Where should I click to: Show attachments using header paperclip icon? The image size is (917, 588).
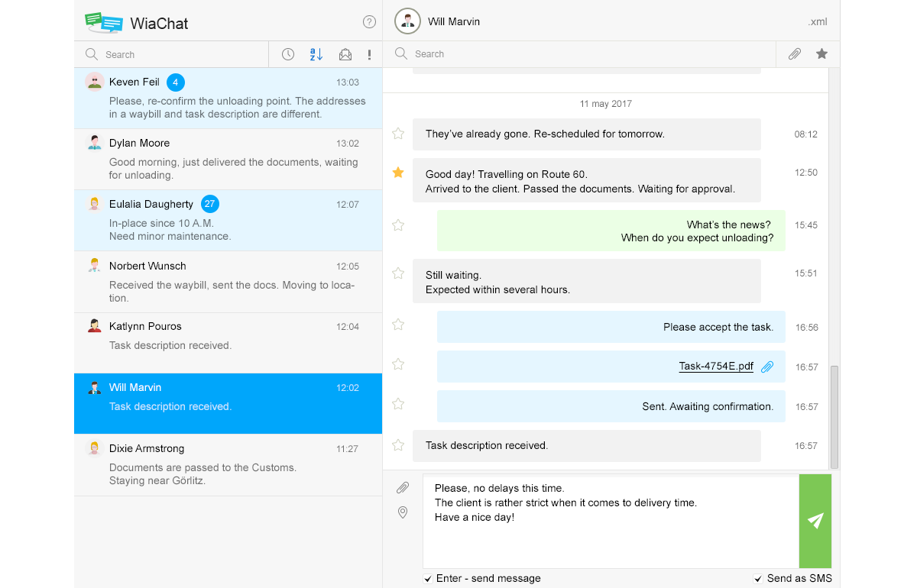pos(795,54)
